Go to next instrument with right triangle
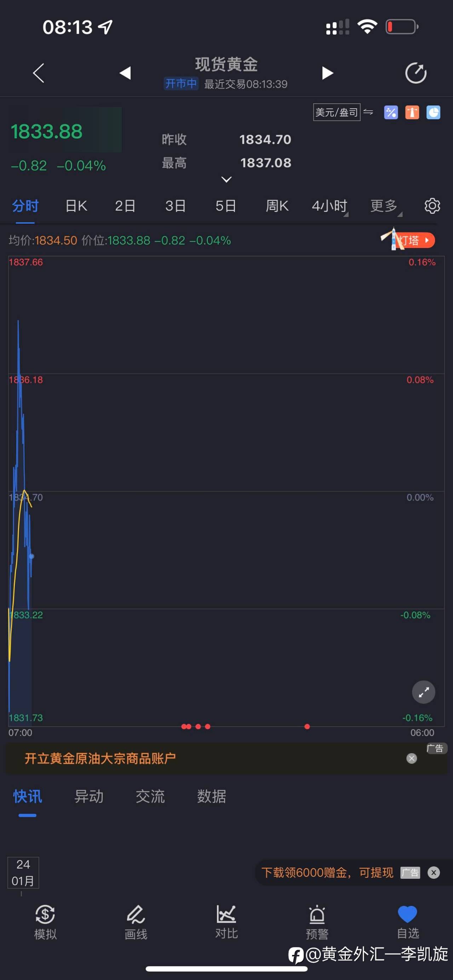The width and height of the screenshot is (453, 980). pos(327,73)
